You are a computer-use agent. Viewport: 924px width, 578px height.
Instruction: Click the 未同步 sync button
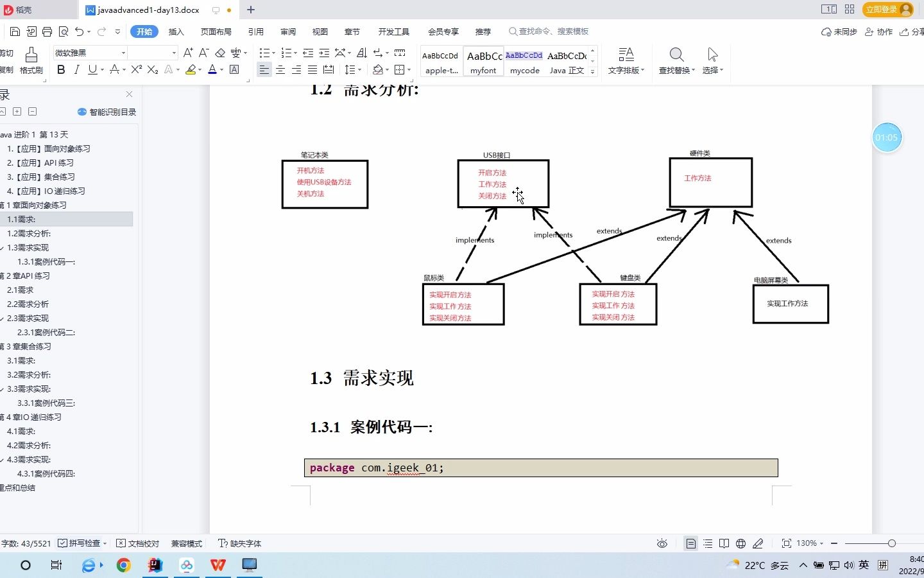coord(839,31)
